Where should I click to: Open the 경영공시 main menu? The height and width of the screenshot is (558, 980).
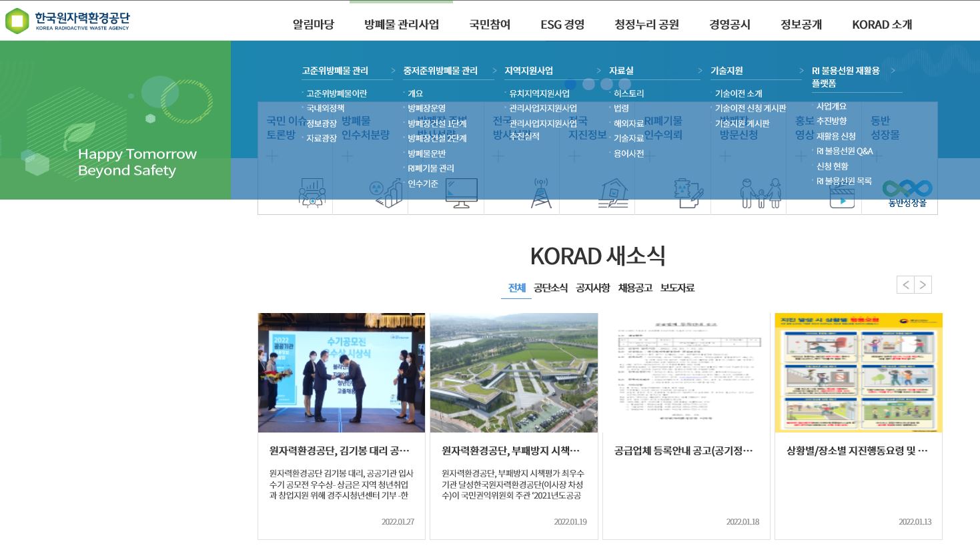coord(730,25)
